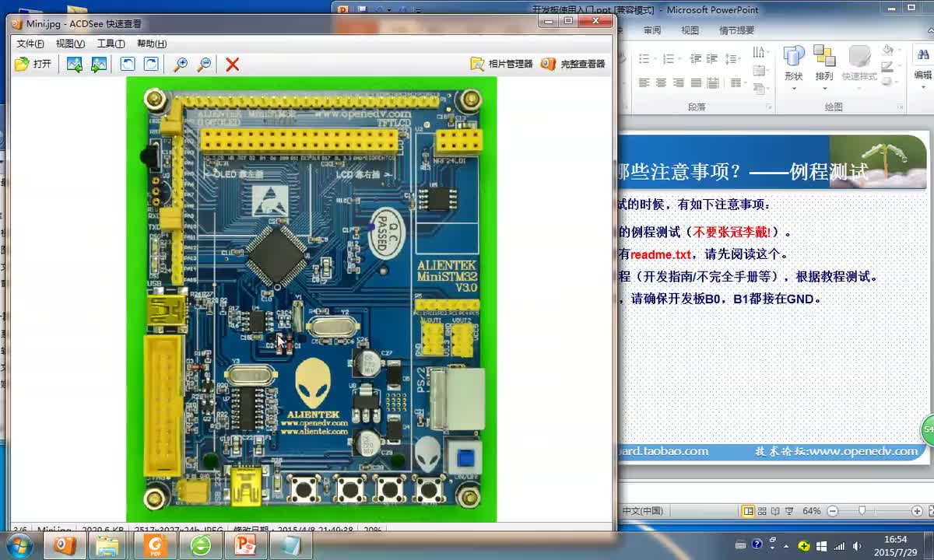Open the Windows Start menu
The height and width of the screenshot is (560, 934).
(x=19, y=544)
